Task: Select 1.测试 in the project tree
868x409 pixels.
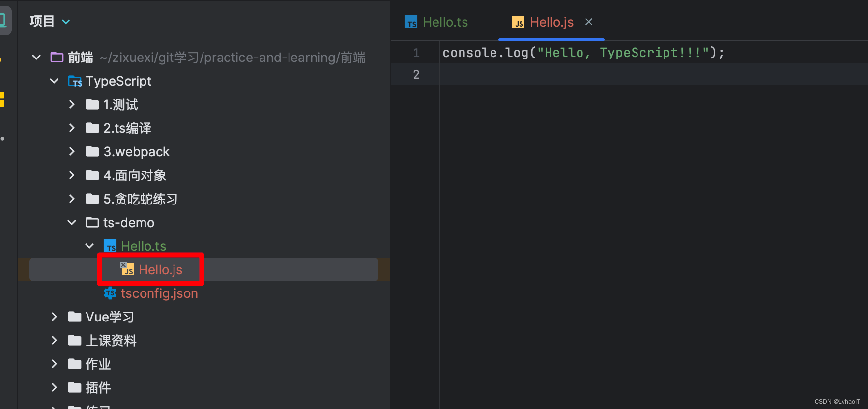Action: click(x=120, y=104)
